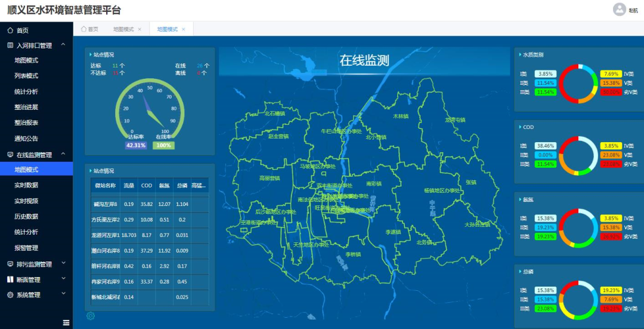The image size is (644, 329).
Task: Open settings gear below the station table
Action: tap(91, 316)
